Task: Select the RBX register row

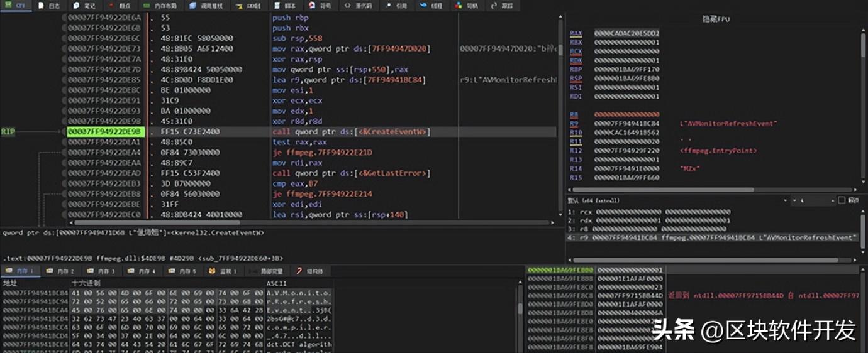Action: [x=615, y=42]
